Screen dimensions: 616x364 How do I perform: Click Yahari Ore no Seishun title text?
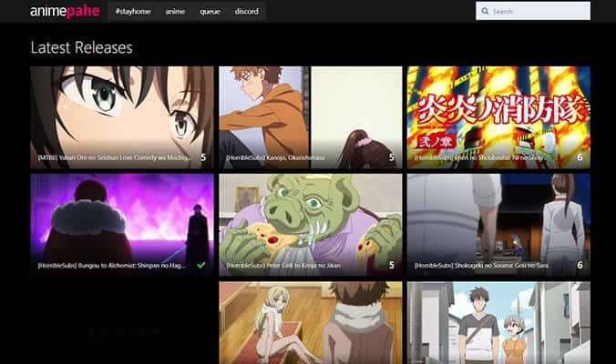[114, 157]
